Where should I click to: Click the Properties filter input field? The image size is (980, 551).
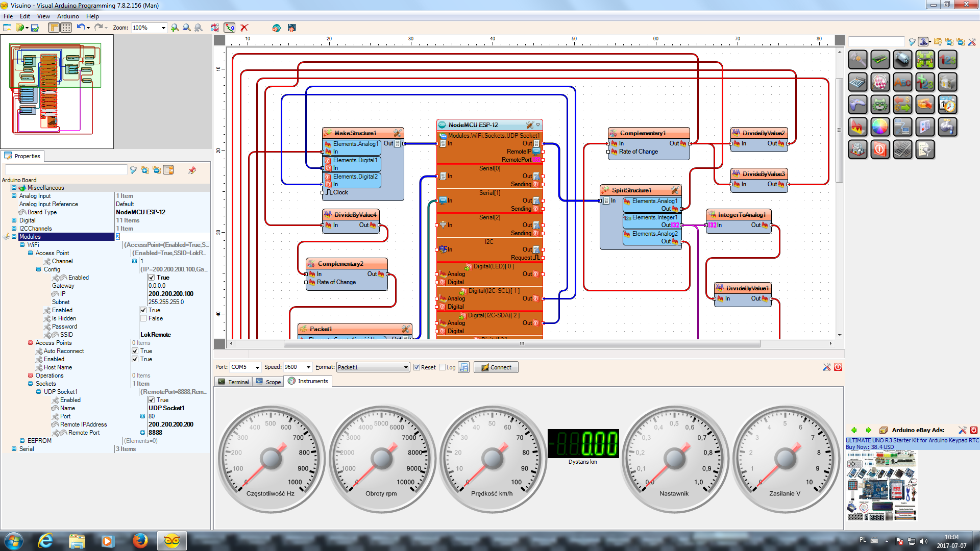tap(66, 170)
